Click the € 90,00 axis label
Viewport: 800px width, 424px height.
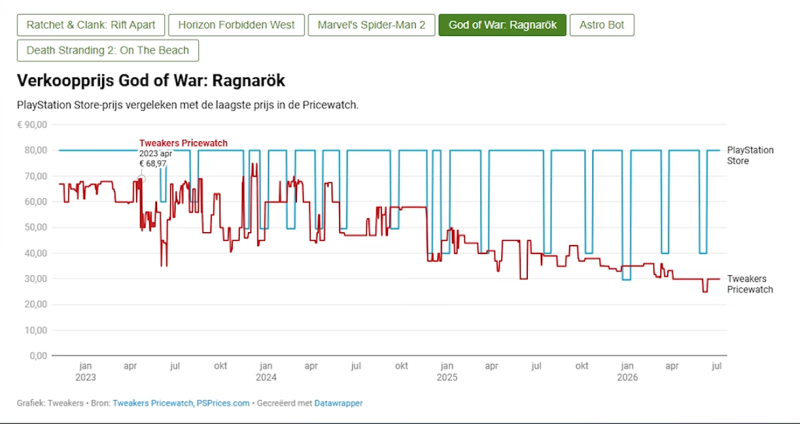click(32, 124)
